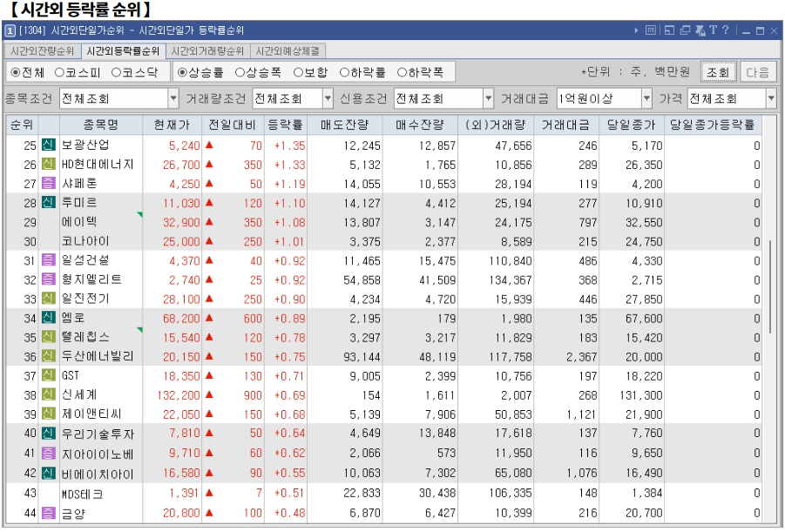
Task: Click the 다음 button for next page
Action: pyautogui.click(x=756, y=73)
